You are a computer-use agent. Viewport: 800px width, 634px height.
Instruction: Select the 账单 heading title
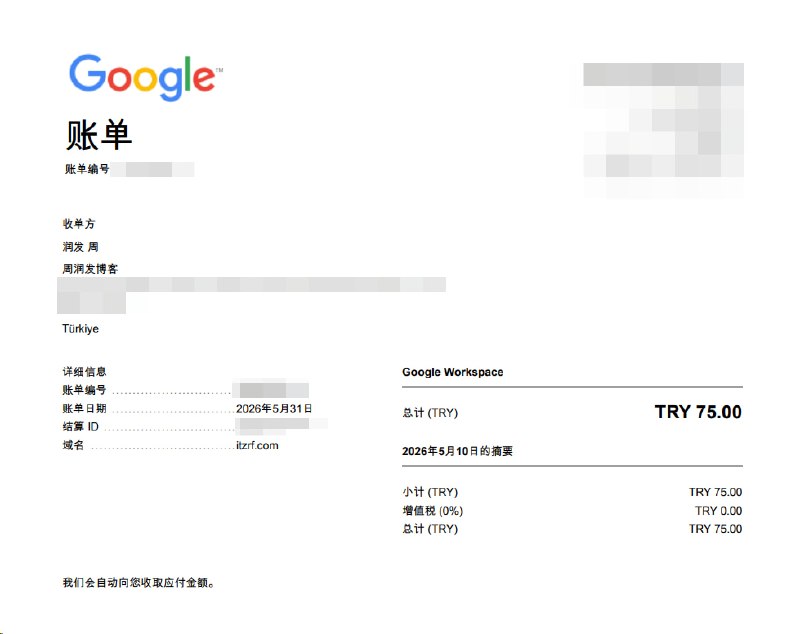pyautogui.click(x=99, y=135)
